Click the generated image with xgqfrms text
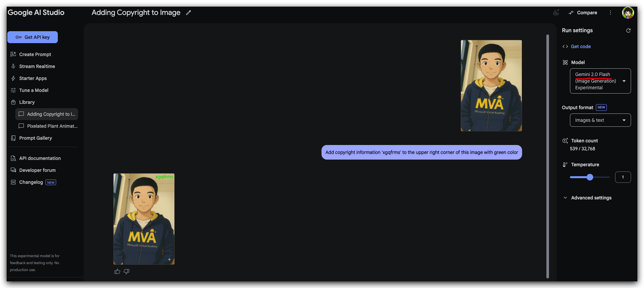This screenshot has width=644, height=288. pyautogui.click(x=144, y=219)
